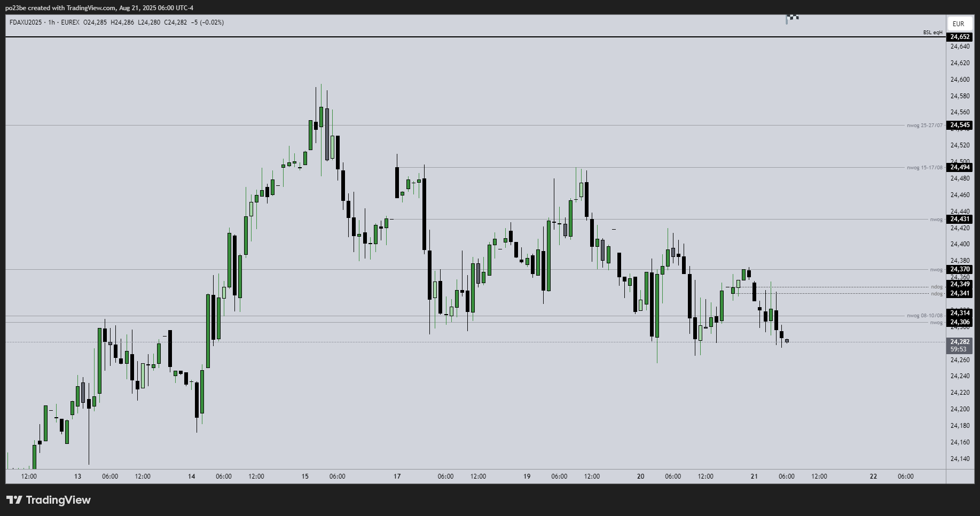Click the 1h interval in legend
This screenshot has height=516, width=980.
coord(52,22)
